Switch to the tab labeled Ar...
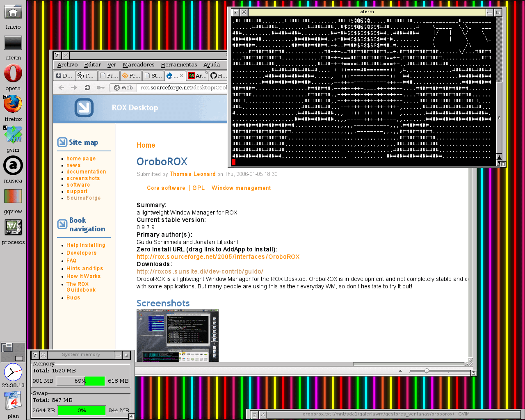This screenshot has height=420, width=525. 197,75
